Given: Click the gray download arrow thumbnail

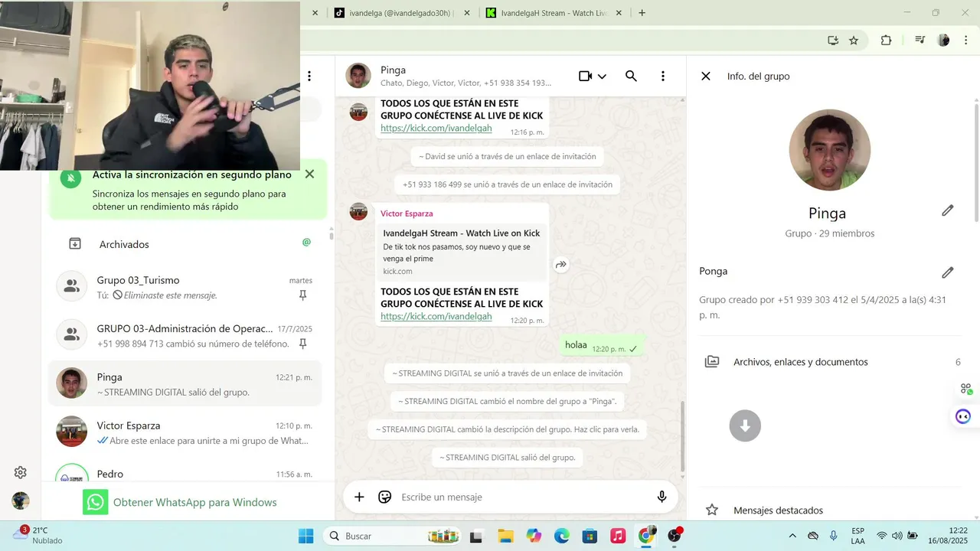Looking at the screenshot, I should [x=745, y=425].
